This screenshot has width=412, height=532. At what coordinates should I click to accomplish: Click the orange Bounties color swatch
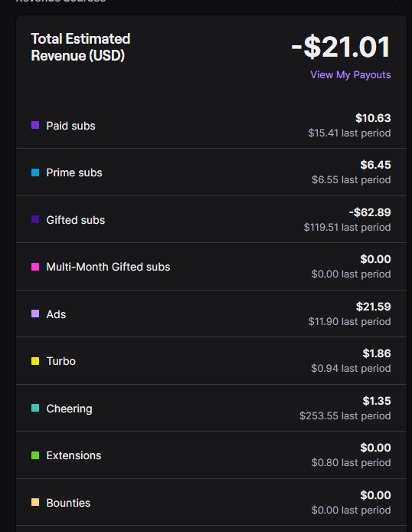pos(35,502)
